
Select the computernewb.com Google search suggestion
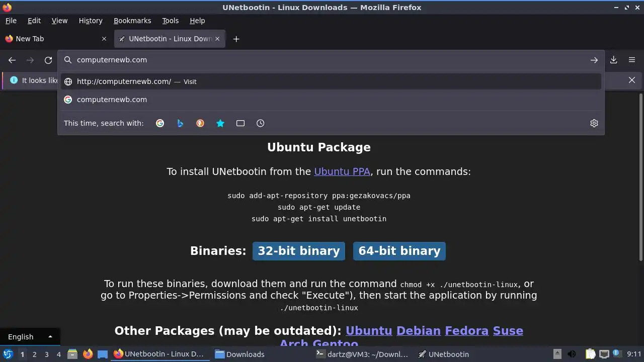tap(331, 100)
